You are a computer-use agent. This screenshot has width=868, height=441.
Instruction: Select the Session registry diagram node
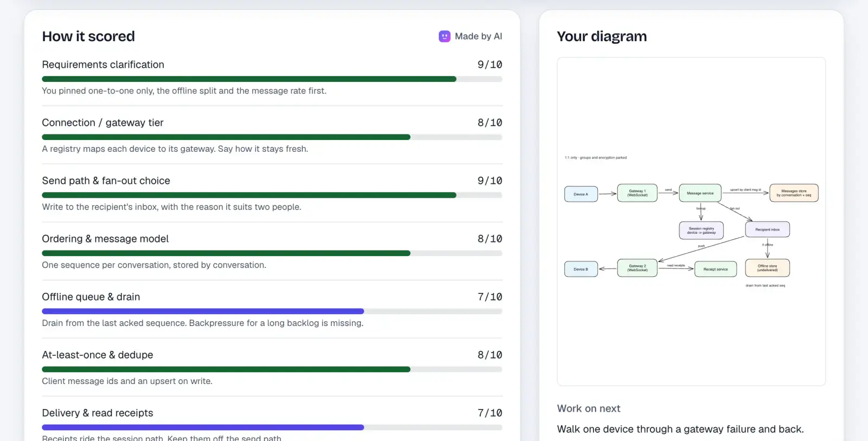tap(701, 231)
